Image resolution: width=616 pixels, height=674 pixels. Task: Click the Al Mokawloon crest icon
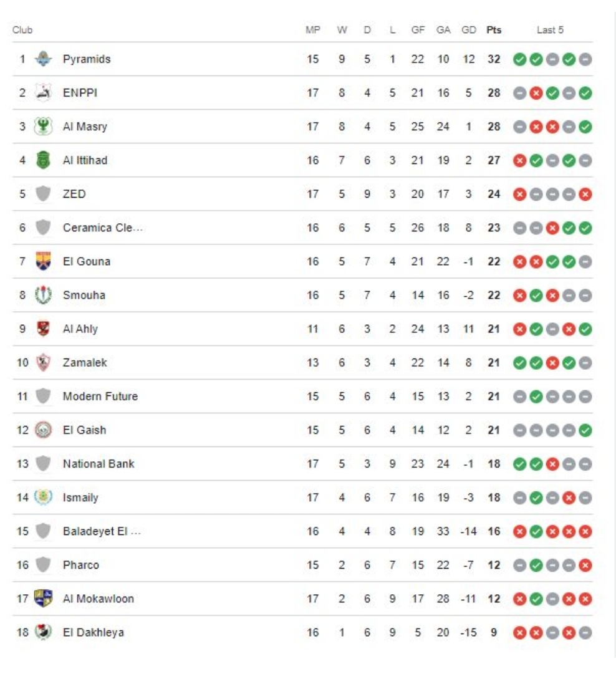pyautogui.click(x=43, y=599)
